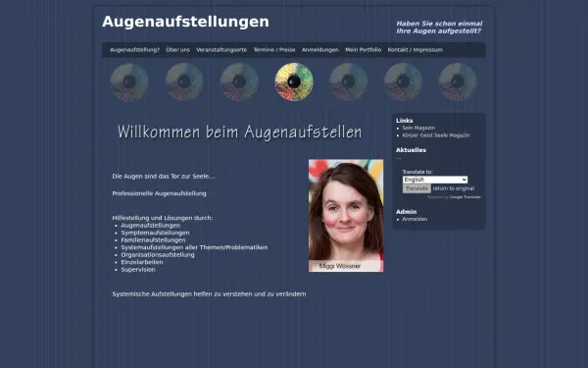Click the Familienaufstellungen list item
The width and height of the screenshot is (588, 368).
153,240
